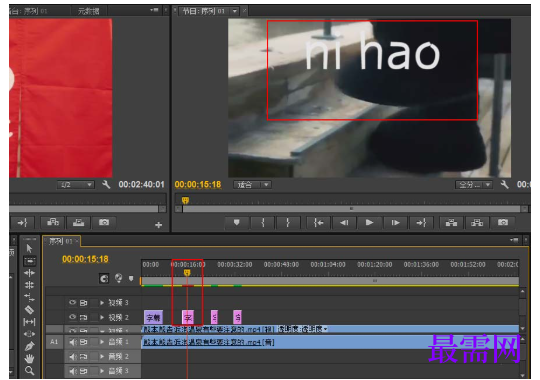This screenshot has width=540, height=380.
Task: Export frame from program monitor camera icon
Action: coord(502,223)
